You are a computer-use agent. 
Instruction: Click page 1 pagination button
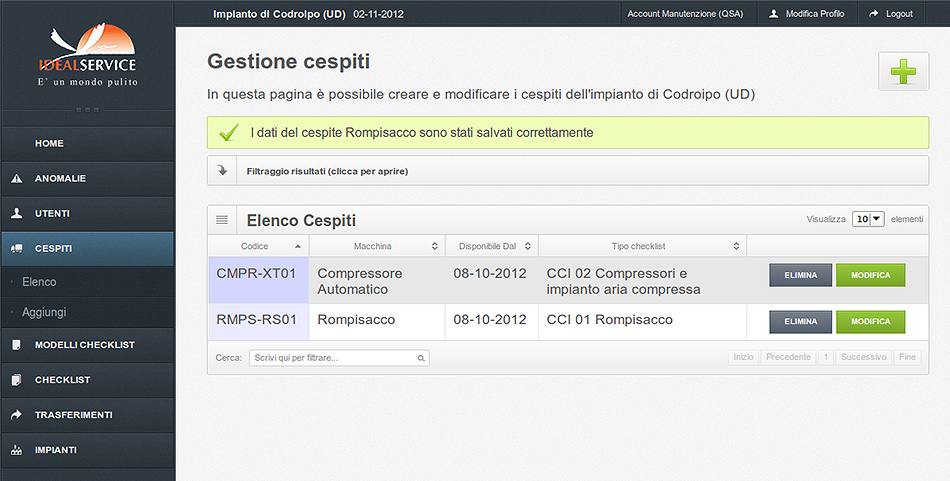(825, 357)
